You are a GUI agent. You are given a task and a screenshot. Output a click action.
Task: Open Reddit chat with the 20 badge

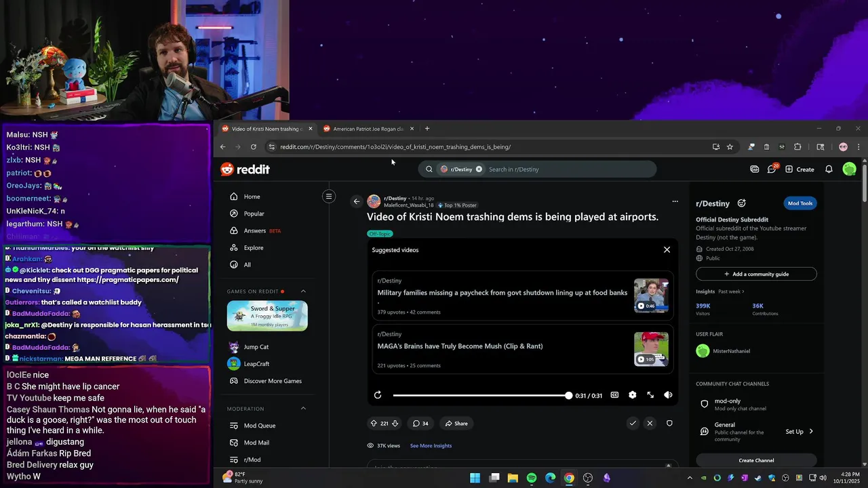pos(772,169)
